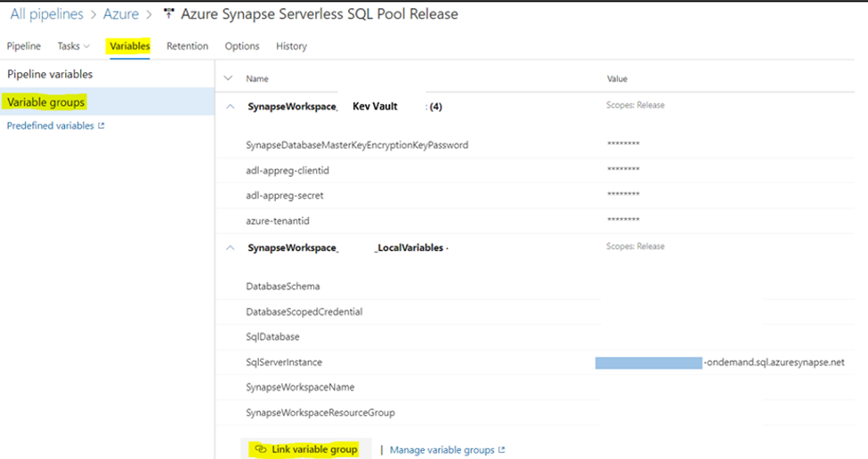Image resolution: width=868 pixels, height=459 pixels.
Task: Click Scopes: Release on the Key Vault group
Action: point(635,105)
